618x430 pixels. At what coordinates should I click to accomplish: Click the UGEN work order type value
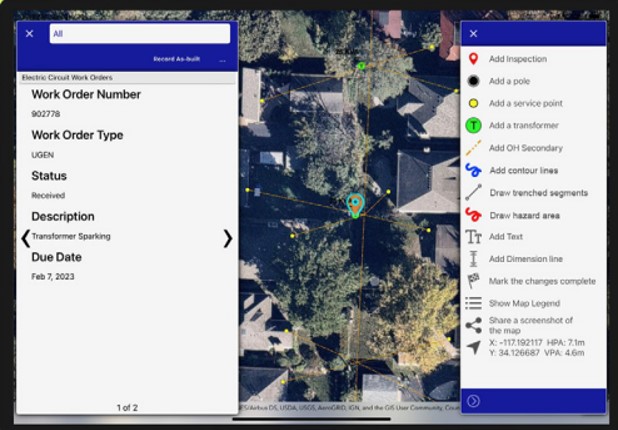click(x=43, y=155)
